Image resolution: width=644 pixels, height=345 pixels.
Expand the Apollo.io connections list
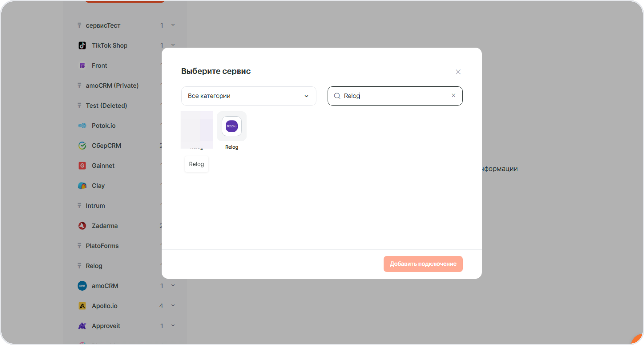pos(173,305)
